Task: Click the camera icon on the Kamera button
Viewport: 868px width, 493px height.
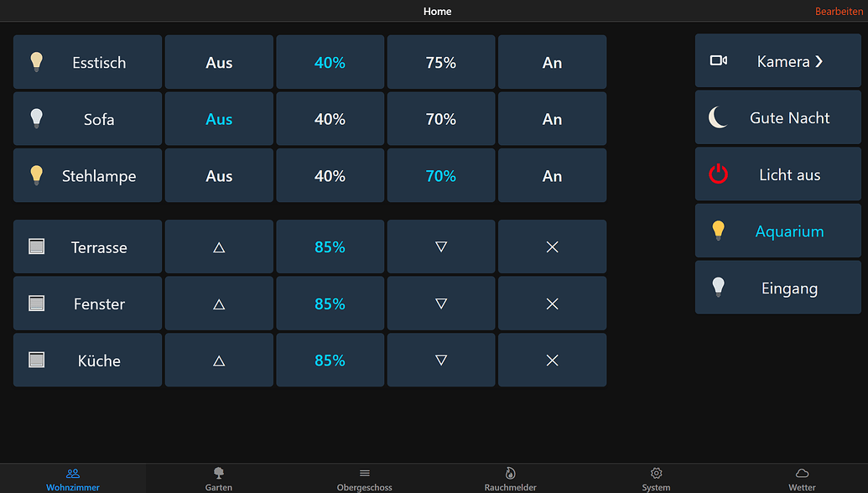Action: point(720,60)
